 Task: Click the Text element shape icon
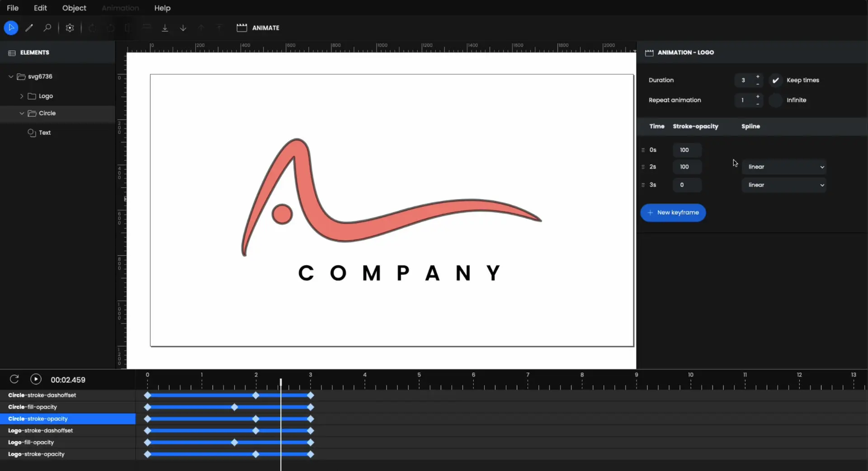(32, 133)
